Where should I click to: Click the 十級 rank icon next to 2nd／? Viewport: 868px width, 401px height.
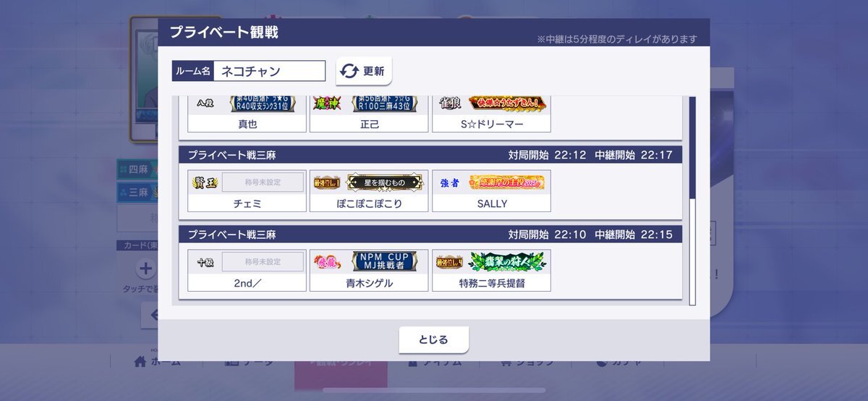pos(205,262)
